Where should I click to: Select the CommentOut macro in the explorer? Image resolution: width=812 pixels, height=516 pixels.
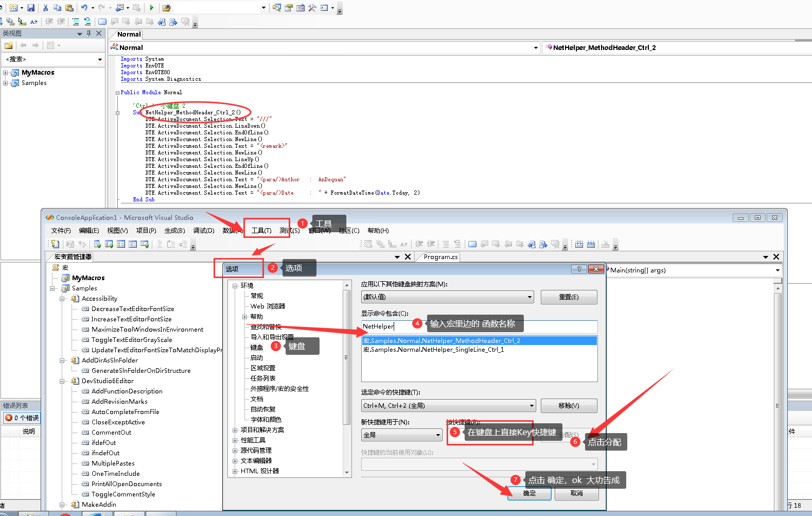click(111, 433)
